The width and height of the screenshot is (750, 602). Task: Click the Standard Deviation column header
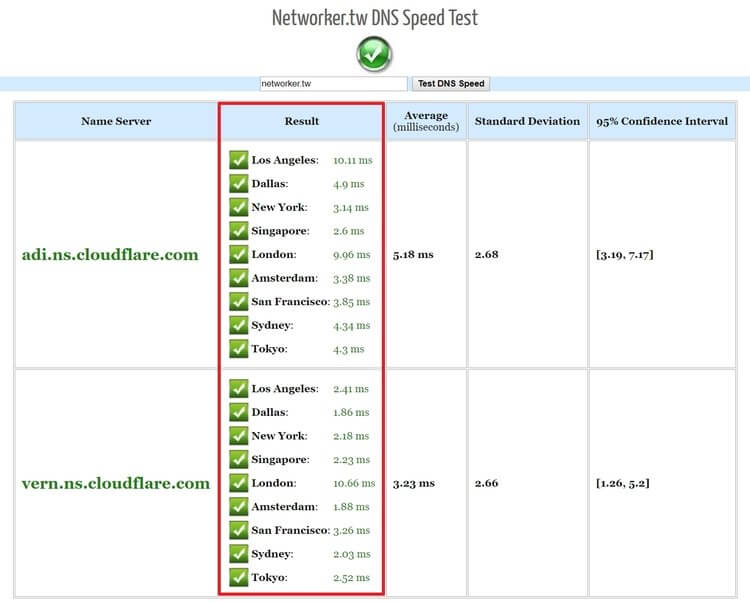tap(527, 121)
